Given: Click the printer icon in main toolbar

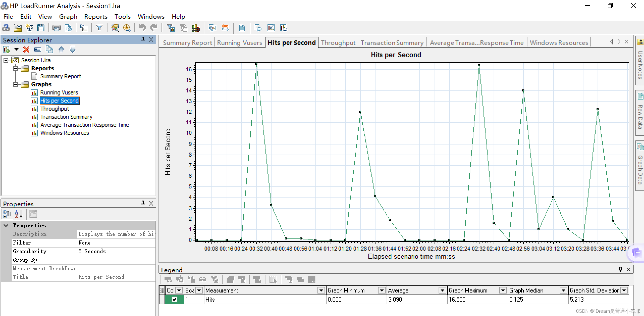Looking at the screenshot, I should pyautogui.click(x=57, y=28).
